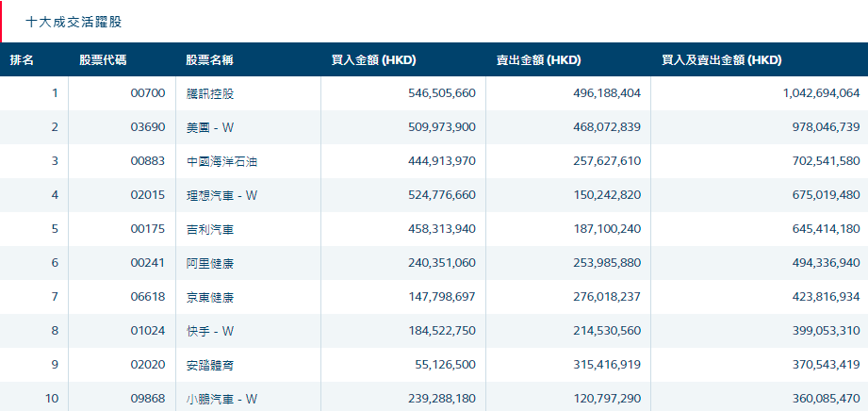This screenshot has width=868, height=411.
Task: Select stock name 小鵬汽車 - W
Action: (222, 399)
